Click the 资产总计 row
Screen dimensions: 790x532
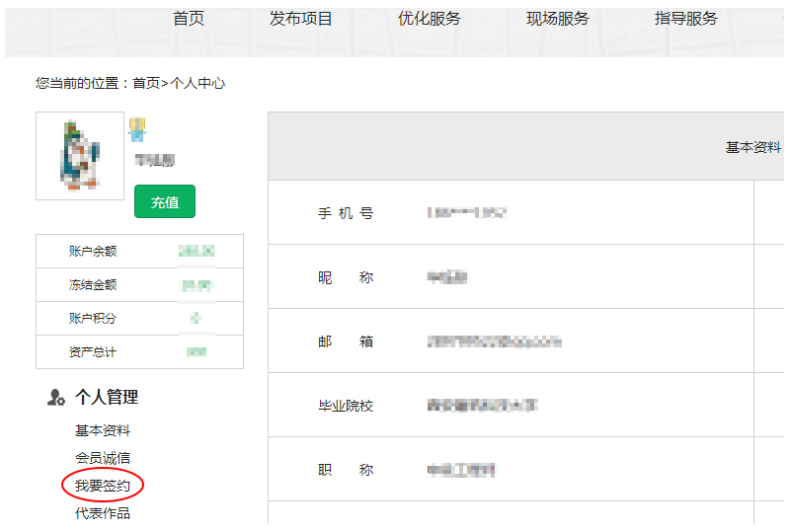click(139, 352)
